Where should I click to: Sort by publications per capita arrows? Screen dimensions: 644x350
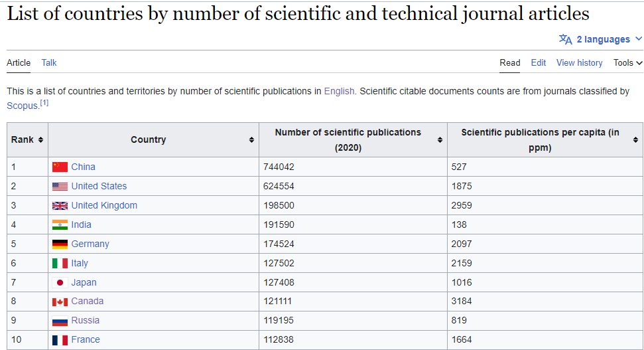[x=635, y=140]
